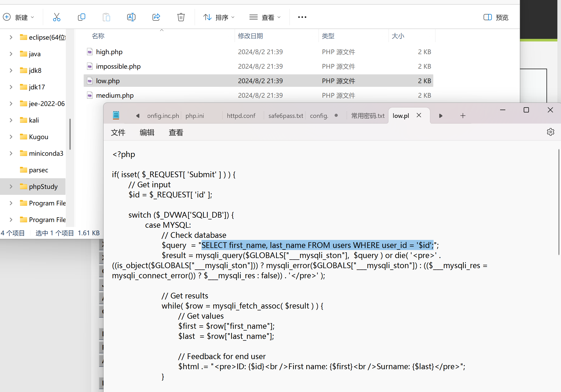The width and height of the screenshot is (561, 392).
Task: Click the Share icon in Explorer toolbar
Action: (x=156, y=17)
